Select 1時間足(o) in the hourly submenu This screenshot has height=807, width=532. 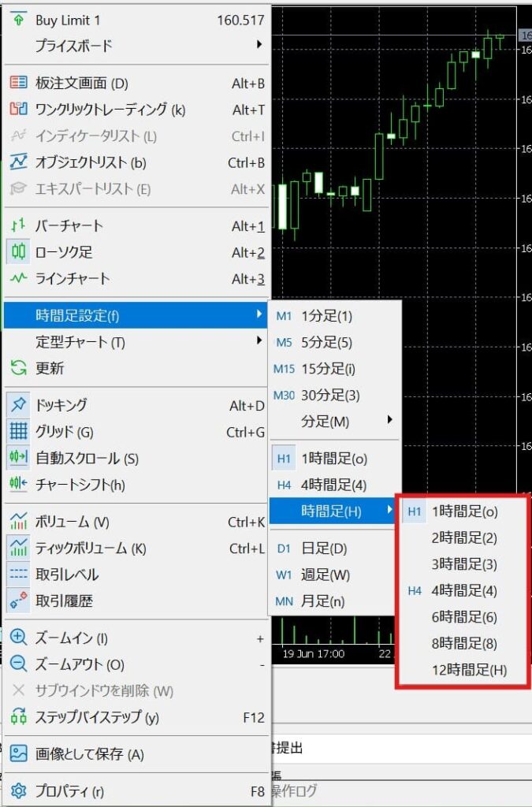click(464, 511)
